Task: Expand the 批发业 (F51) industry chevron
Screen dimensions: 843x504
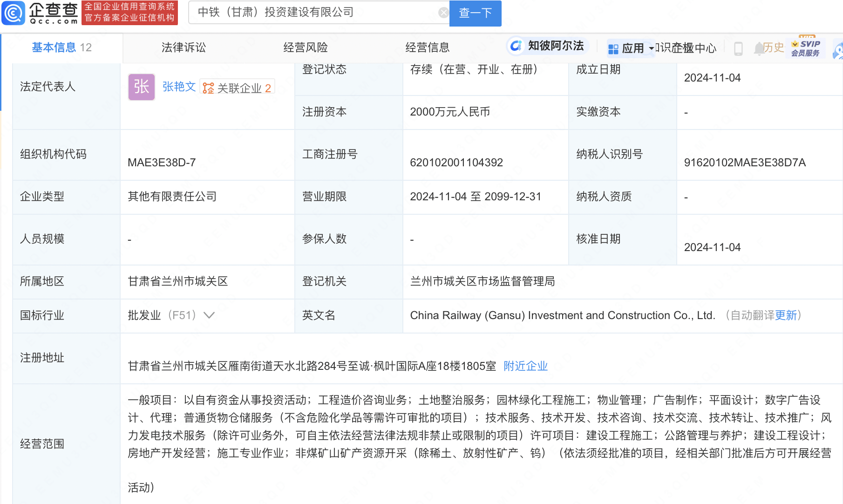Action: (209, 315)
